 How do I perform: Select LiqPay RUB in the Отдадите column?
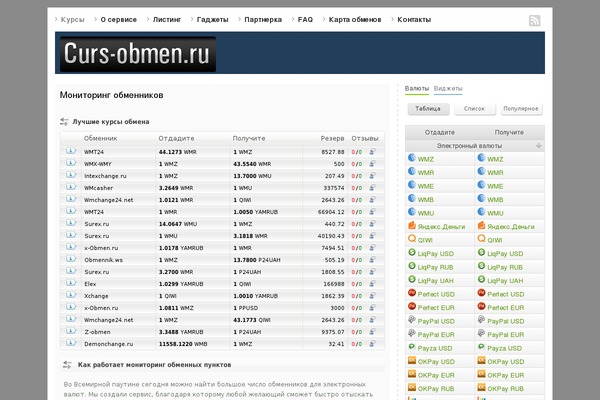coord(435,267)
